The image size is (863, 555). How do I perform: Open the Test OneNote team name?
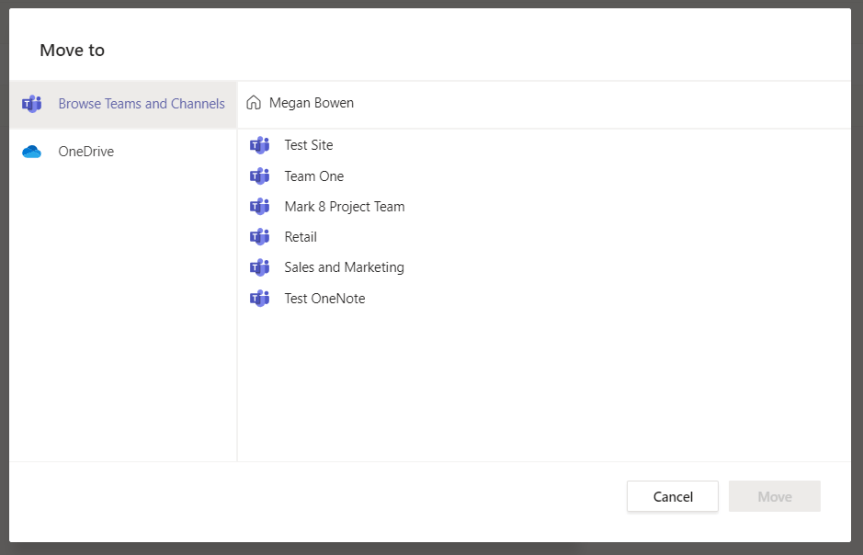[324, 298]
